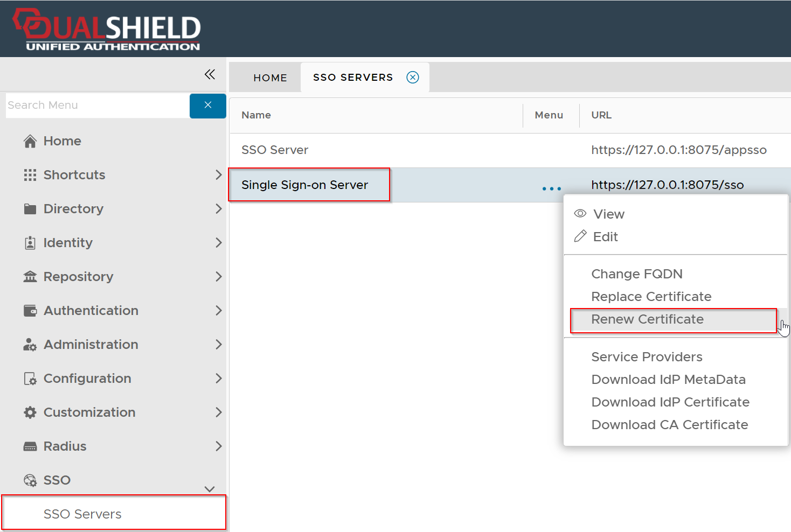Clear the search menu with X button
The height and width of the screenshot is (532, 791).
point(208,105)
